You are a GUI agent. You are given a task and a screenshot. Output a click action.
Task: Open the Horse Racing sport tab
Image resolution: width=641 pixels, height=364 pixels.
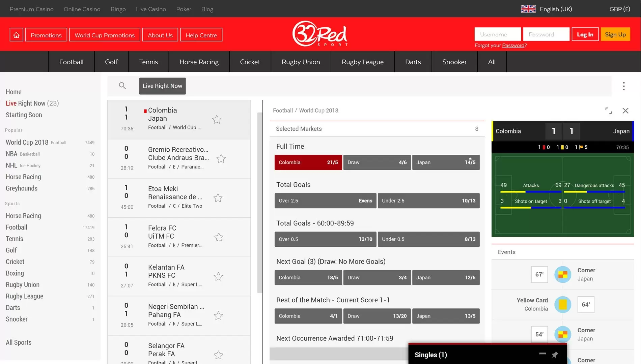point(199,62)
